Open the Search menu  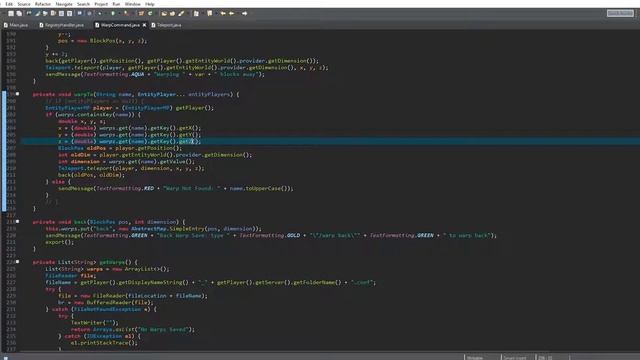(83, 4)
